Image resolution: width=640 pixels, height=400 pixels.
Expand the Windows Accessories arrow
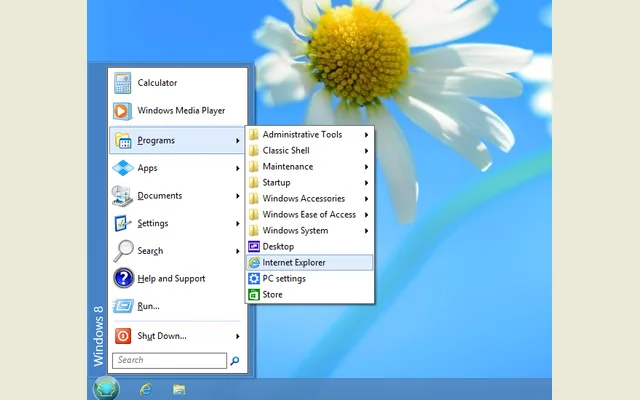coord(366,199)
